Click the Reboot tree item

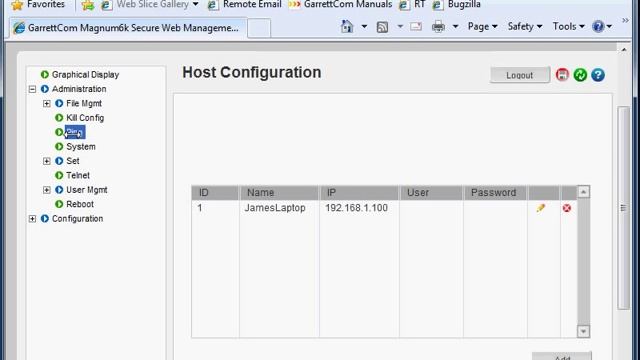(80, 204)
